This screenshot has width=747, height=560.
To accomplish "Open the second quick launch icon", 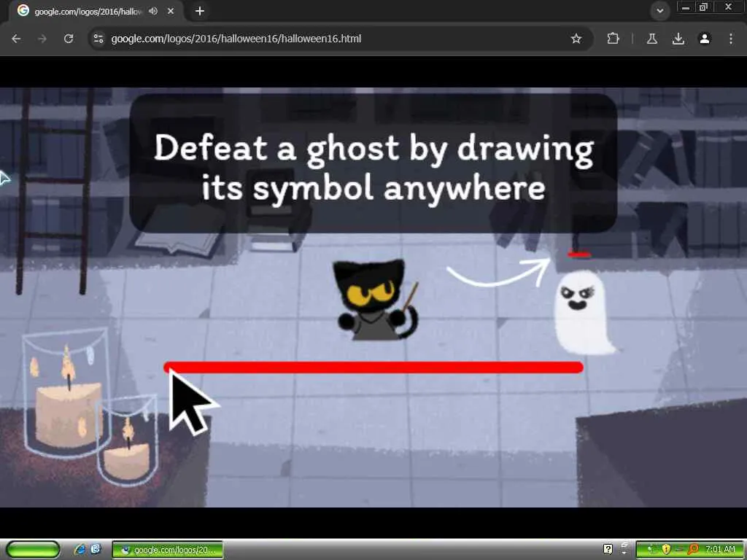I will coord(96,550).
